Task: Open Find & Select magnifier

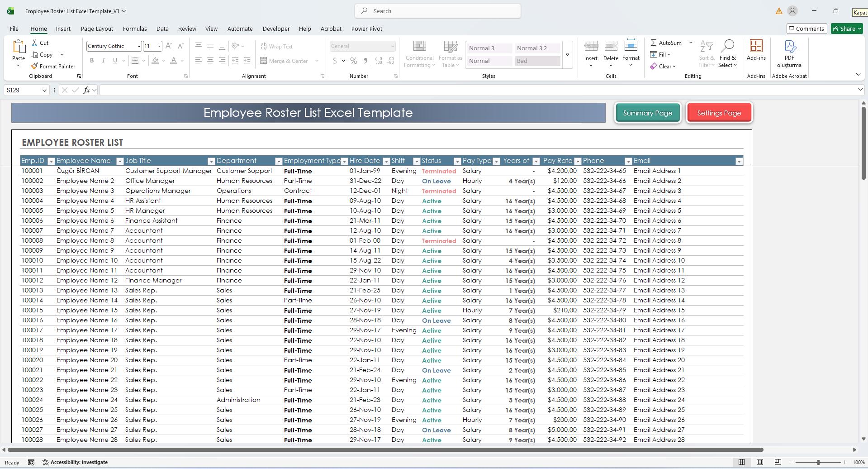Action: pos(727,46)
